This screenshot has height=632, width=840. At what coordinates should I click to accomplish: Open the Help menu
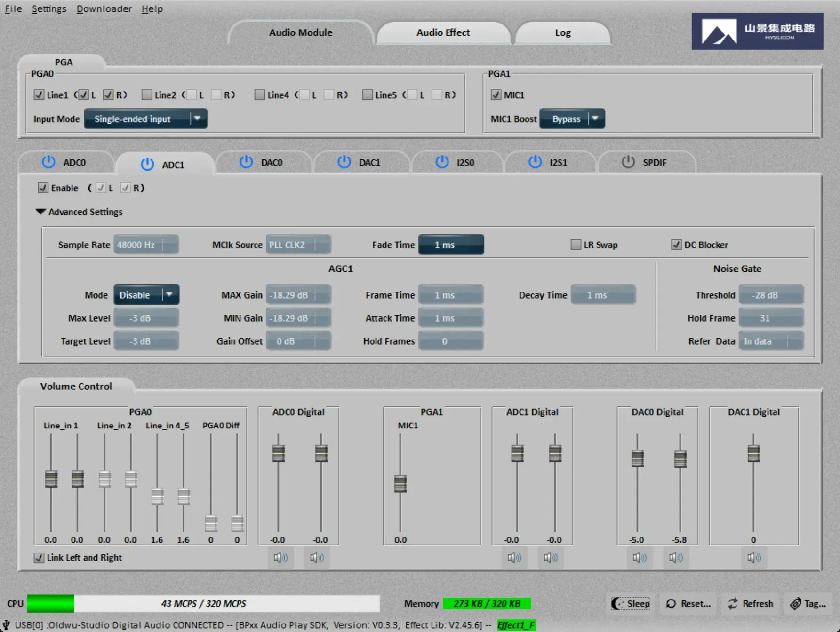[x=152, y=8]
